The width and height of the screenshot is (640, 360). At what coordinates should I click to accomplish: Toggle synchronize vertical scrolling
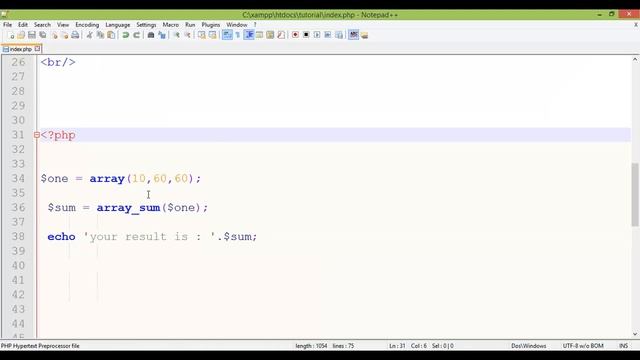coord(202,35)
